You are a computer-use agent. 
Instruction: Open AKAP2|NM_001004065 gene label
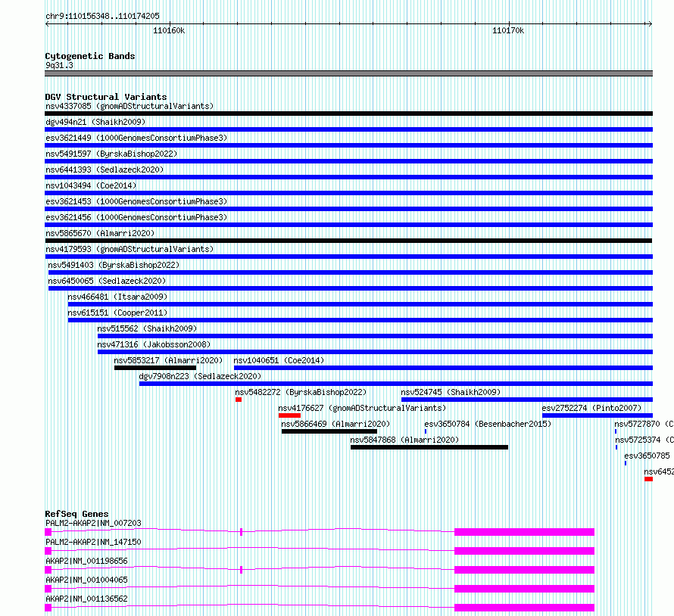(86, 580)
